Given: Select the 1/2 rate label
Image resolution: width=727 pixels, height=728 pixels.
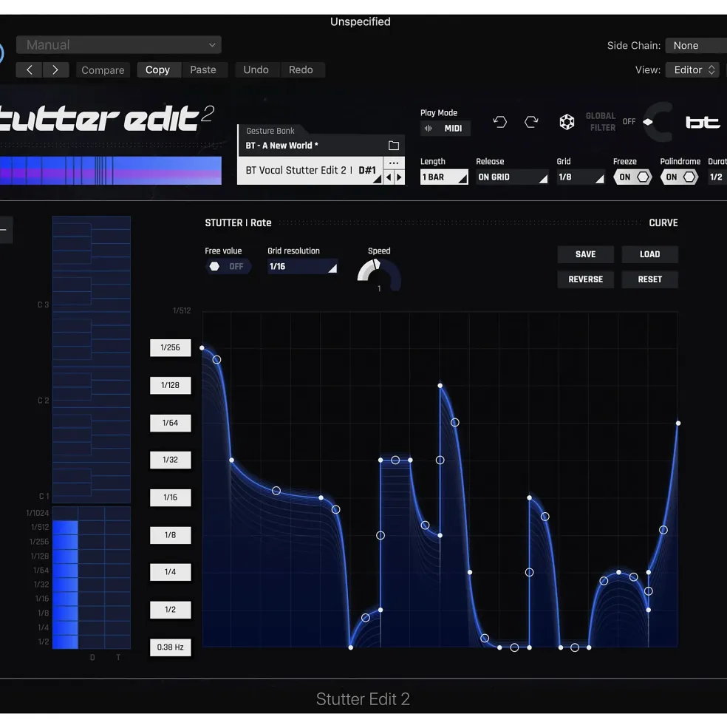Looking at the screenshot, I should click(171, 610).
